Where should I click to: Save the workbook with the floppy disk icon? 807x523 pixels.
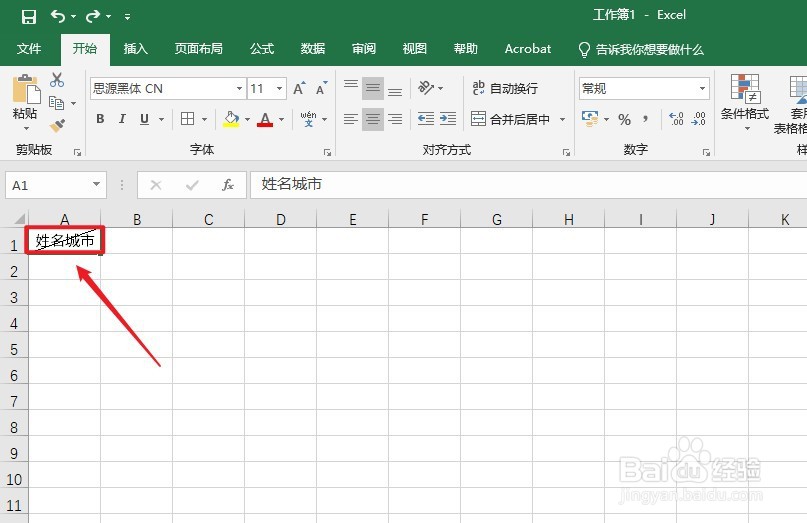[29, 16]
